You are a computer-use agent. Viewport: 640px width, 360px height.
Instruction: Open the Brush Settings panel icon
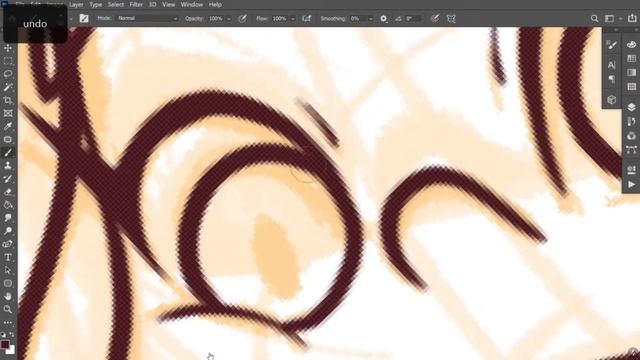(611, 45)
